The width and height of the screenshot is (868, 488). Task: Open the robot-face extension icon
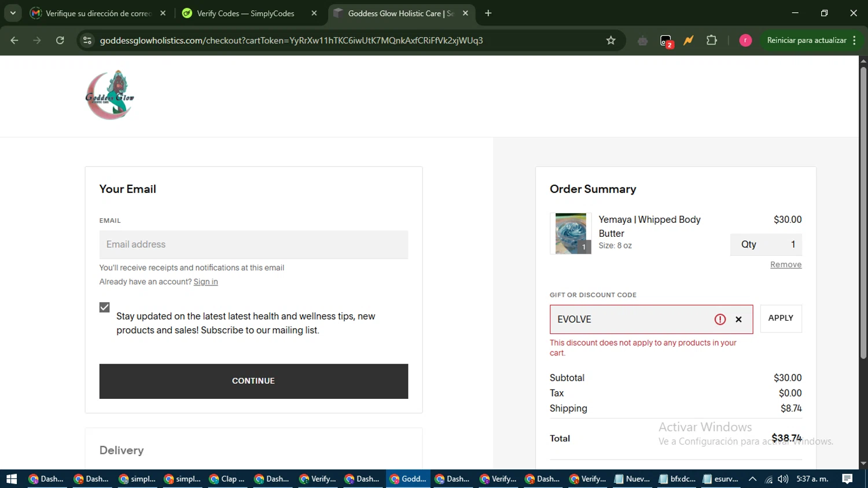pyautogui.click(x=642, y=41)
